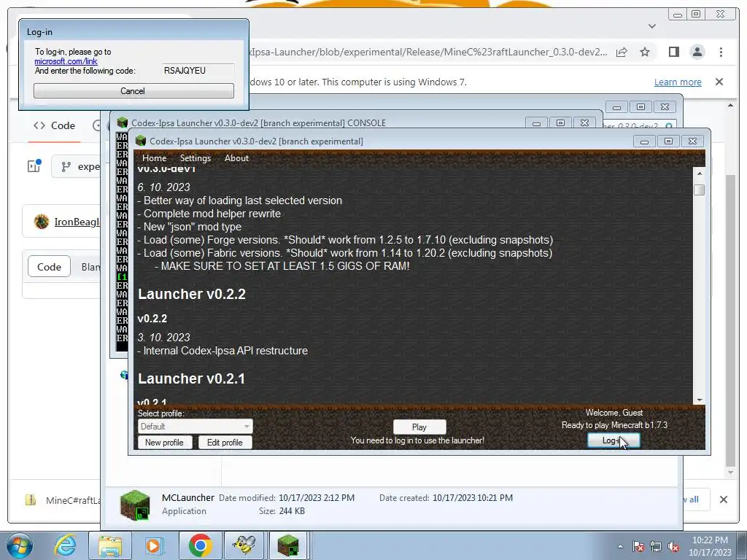The height and width of the screenshot is (560, 747).
Task: Click 'Launcher v0.2.2' heading text
Action: pos(192,294)
